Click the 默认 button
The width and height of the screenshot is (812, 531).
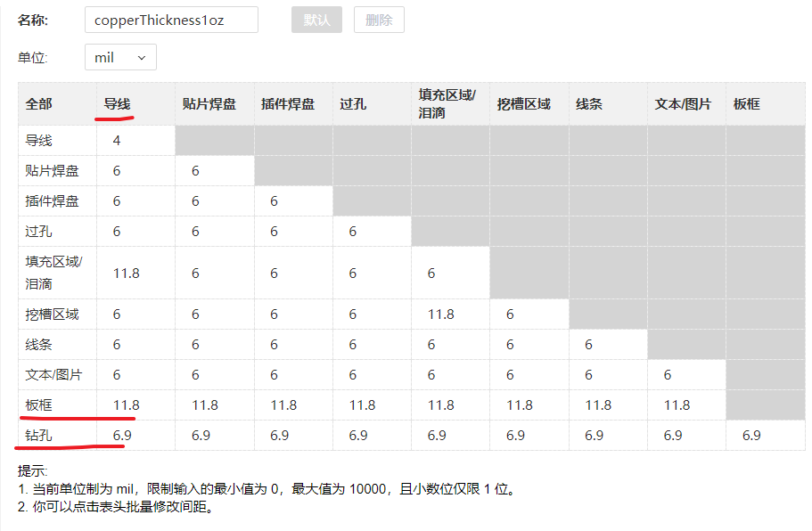(316, 20)
